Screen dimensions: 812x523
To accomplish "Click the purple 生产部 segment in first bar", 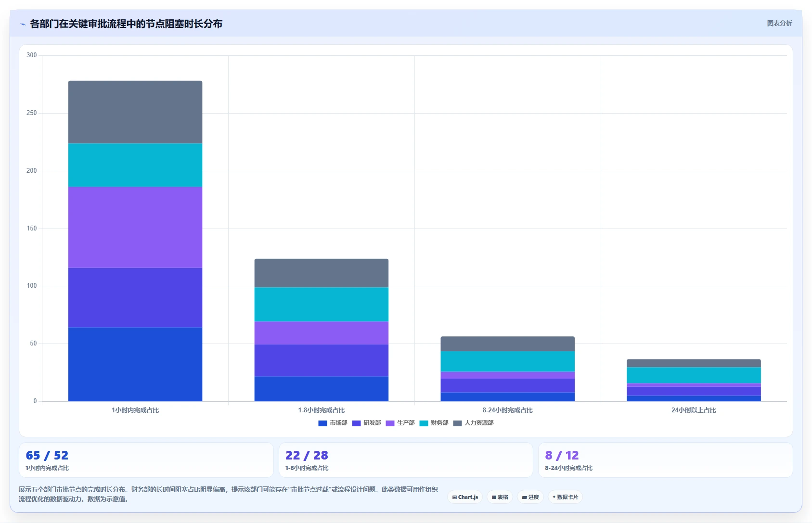I will coord(135,227).
